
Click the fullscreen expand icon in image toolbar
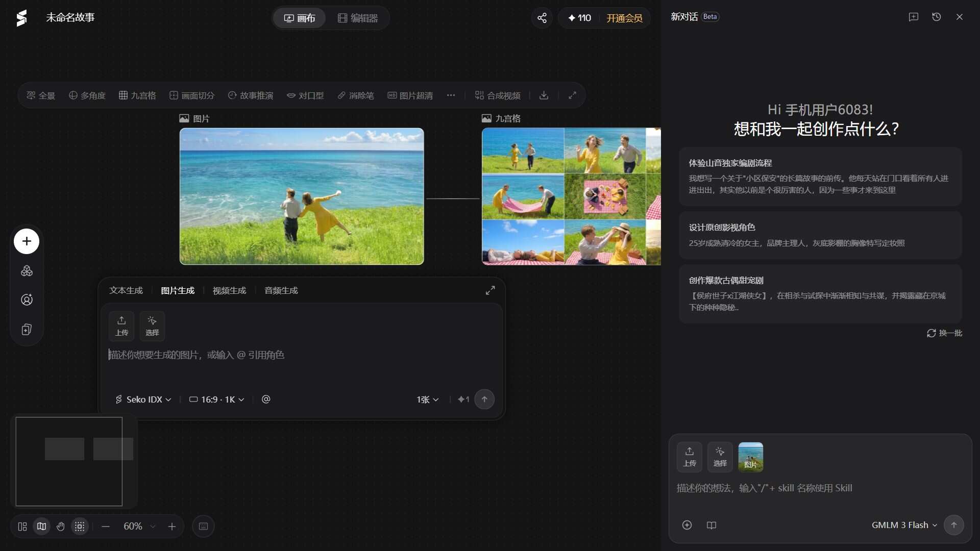pyautogui.click(x=573, y=95)
